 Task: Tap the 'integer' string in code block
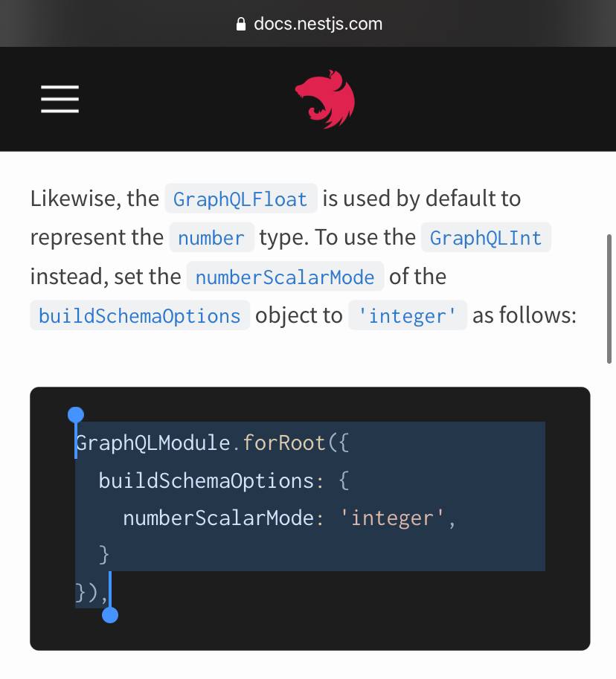(392, 518)
